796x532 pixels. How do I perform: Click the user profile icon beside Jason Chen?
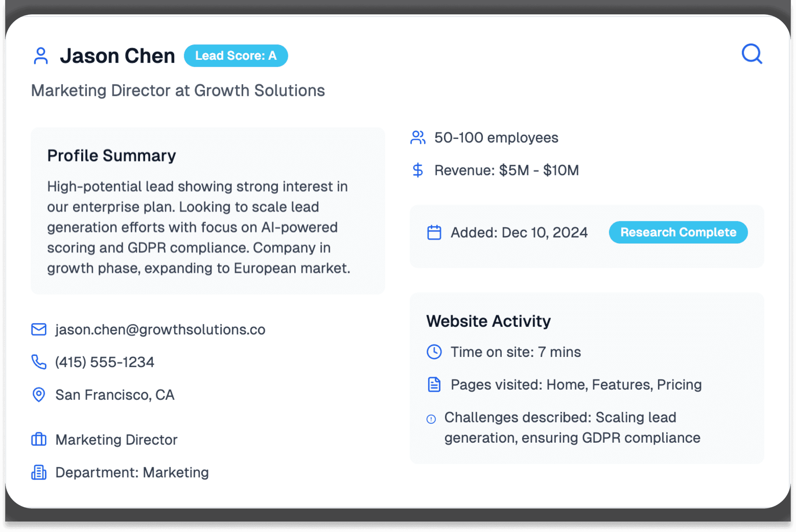pyautogui.click(x=41, y=56)
